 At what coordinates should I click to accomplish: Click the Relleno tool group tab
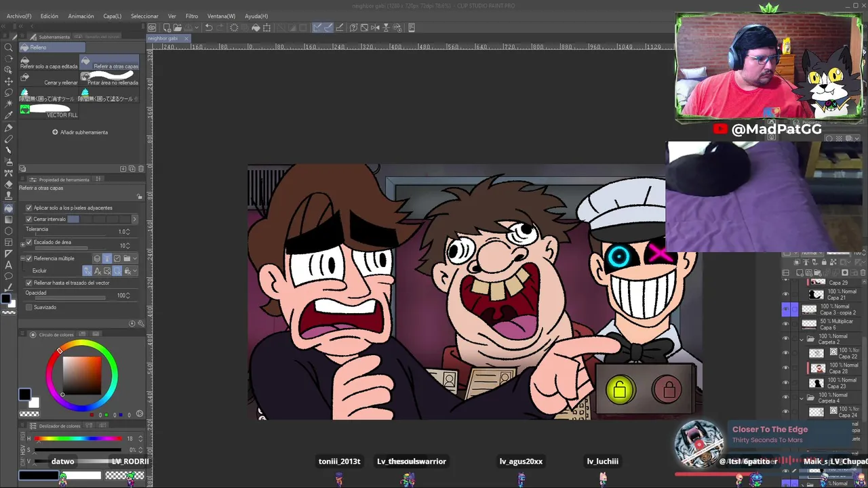52,47
